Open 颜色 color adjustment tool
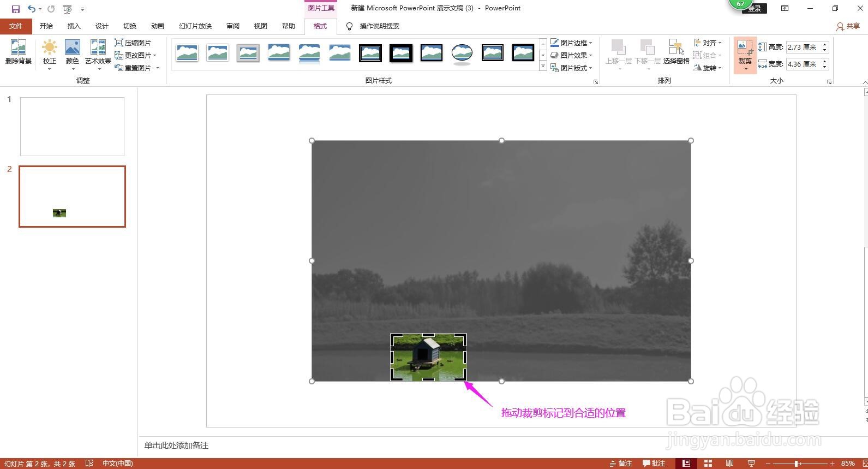The image size is (868, 469). [73, 55]
